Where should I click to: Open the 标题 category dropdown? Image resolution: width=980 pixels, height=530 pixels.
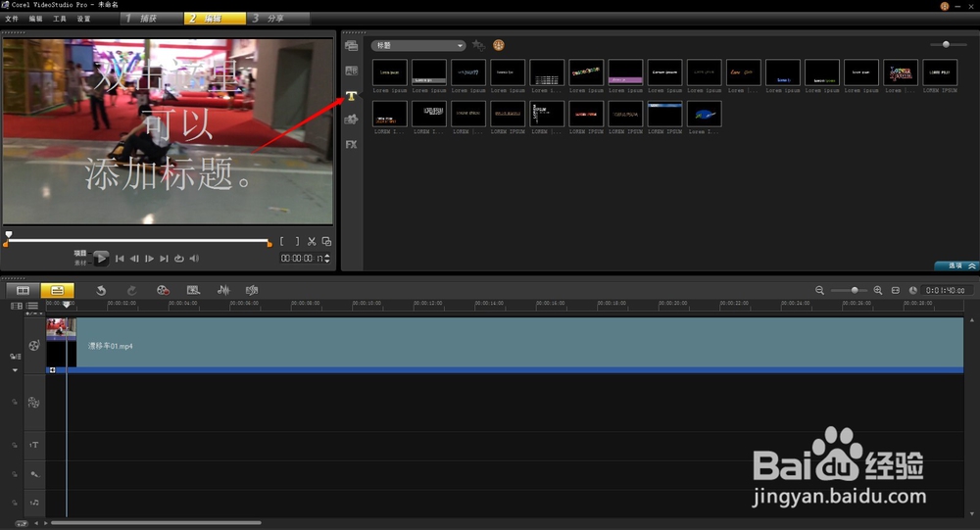[x=418, y=46]
